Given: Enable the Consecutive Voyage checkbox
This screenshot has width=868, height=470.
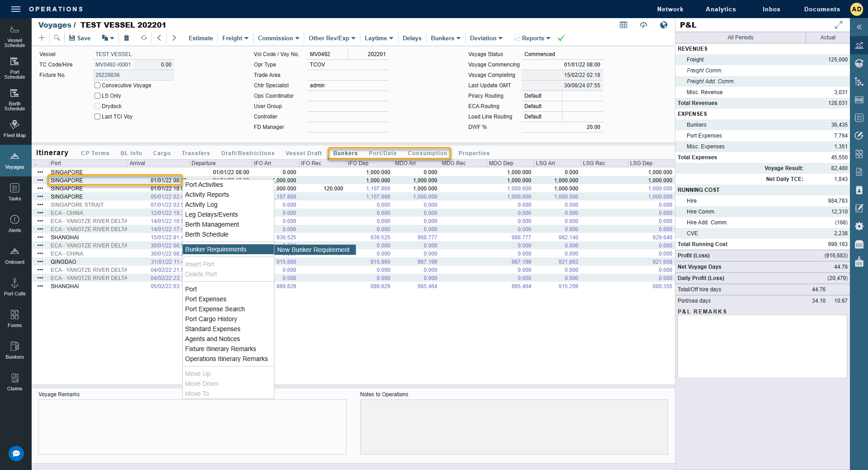Looking at the screenshot, I should click(x=97, y=85).
